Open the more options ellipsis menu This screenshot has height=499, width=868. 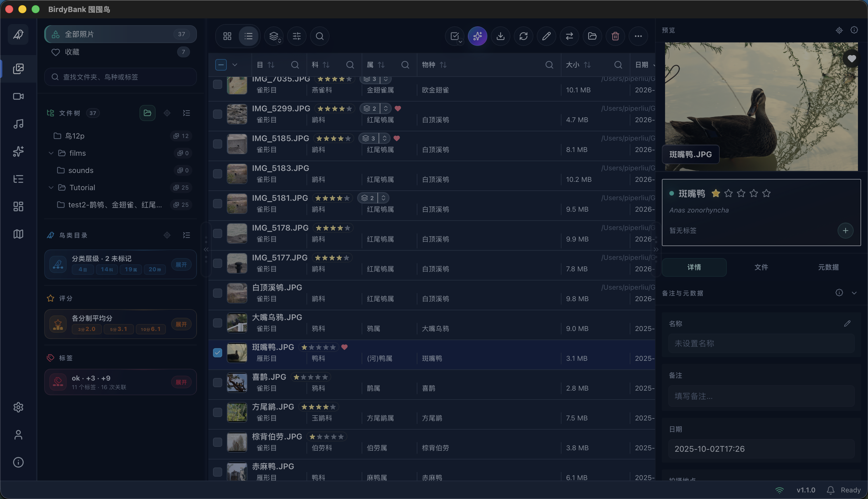point(638,36)
